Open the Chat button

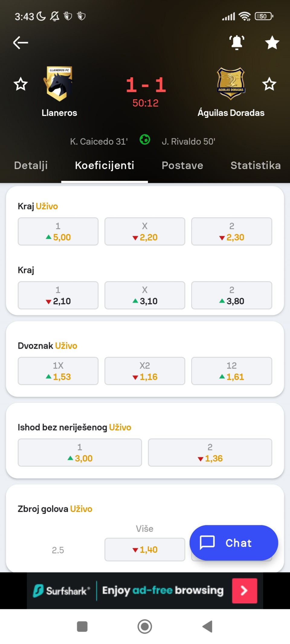234,543
